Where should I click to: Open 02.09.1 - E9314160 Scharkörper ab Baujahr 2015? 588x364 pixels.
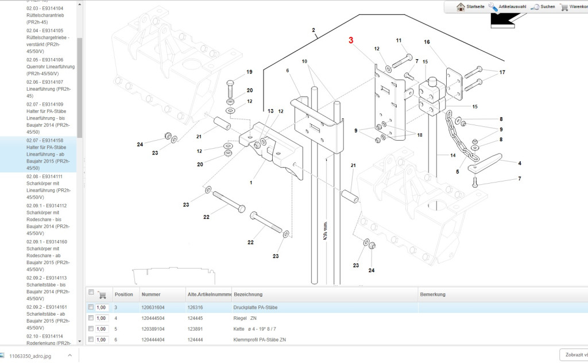click(48, 255)
